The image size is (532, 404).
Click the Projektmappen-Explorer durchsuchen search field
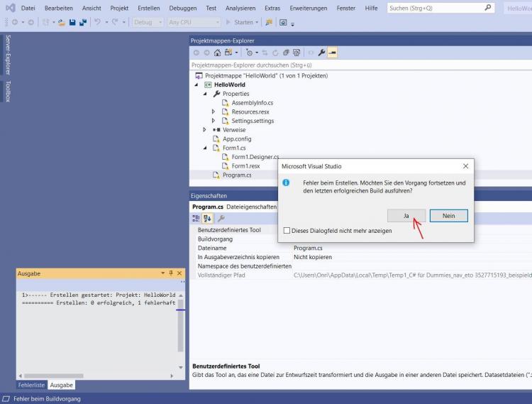point(360,65)
